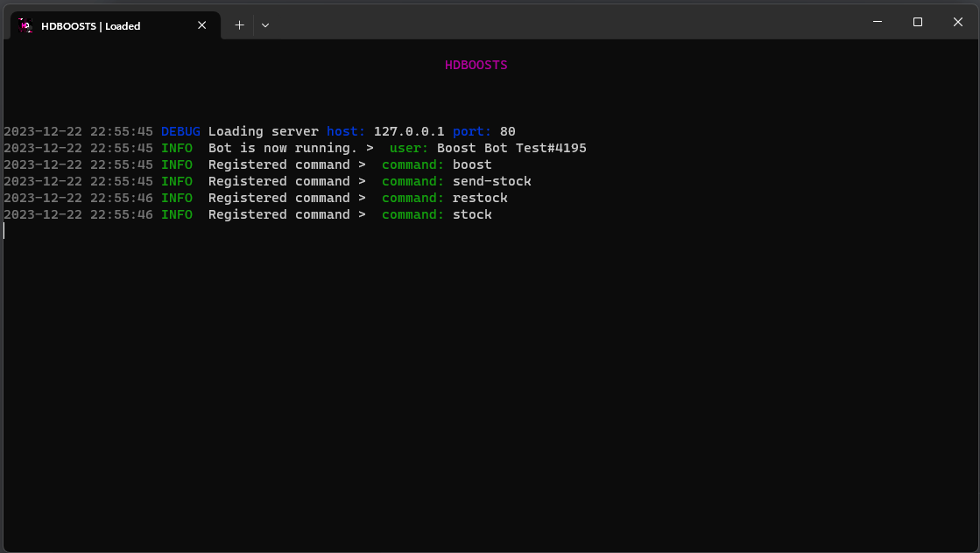The width and height of the screenshot is (980, 553).
Task: Click the 'stock' command in last log line
Action: 472,214
